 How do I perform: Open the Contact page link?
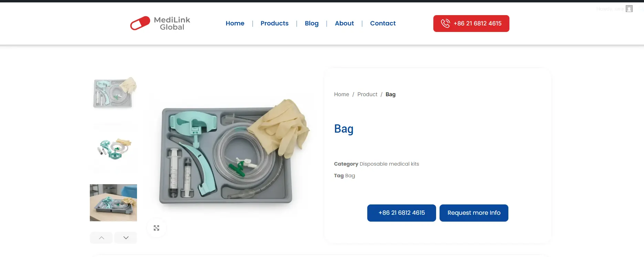(383, 23)
